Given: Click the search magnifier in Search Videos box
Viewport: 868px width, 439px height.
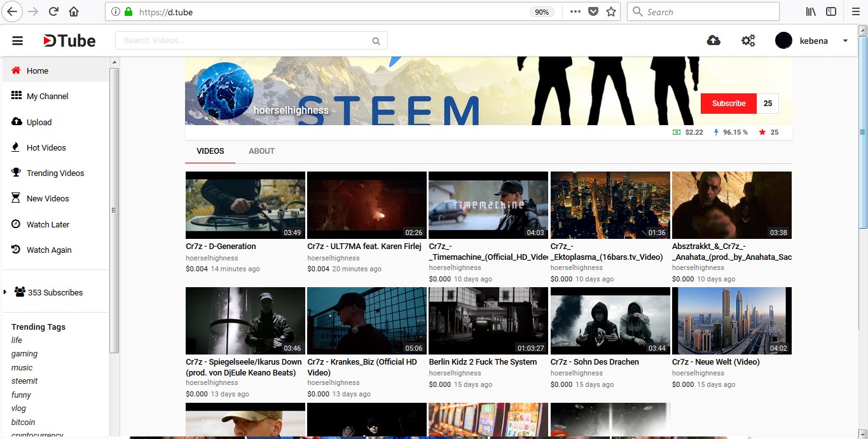Looking at the screenshot, I should pos(376,41).
